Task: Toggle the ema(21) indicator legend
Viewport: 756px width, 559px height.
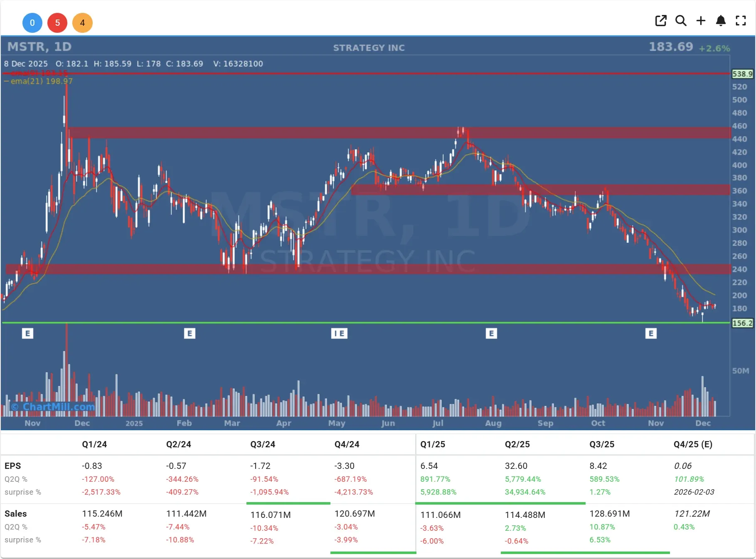Action: pos(37,81)
